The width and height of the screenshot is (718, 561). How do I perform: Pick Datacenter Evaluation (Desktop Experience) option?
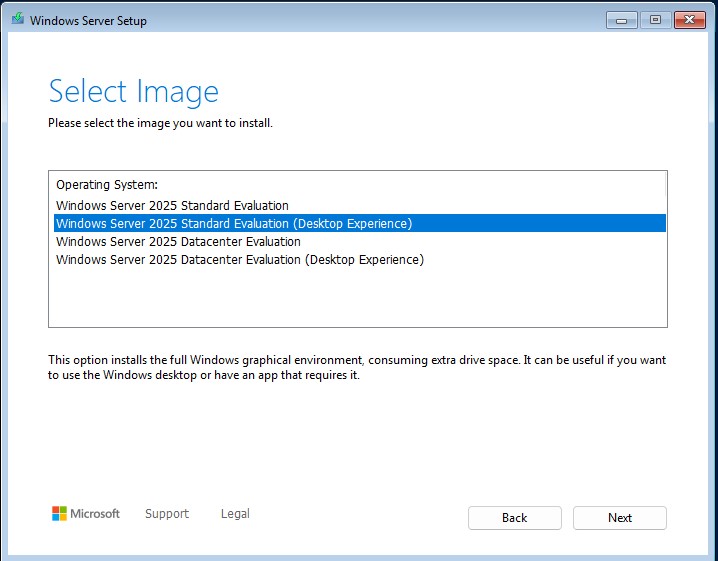pyautogui.click(x=240, y=260)
